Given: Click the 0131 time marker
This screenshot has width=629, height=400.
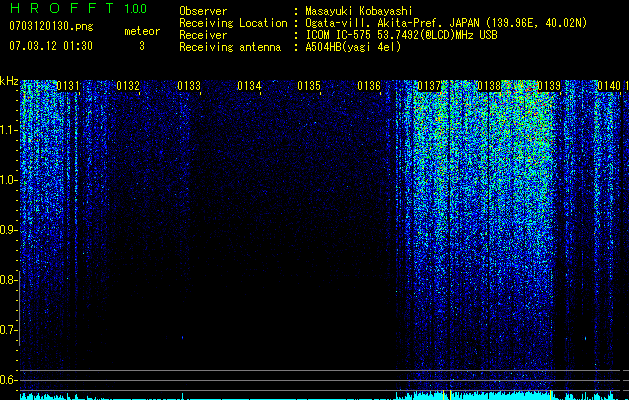Looking at the screenshot, I should point(67,86).
